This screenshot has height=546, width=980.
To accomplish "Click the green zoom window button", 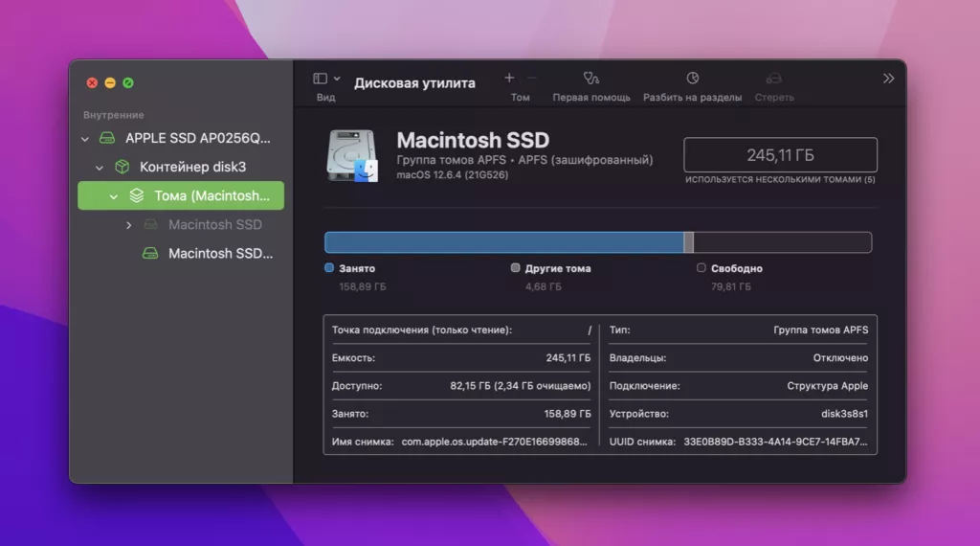I will tap(128, 82).
